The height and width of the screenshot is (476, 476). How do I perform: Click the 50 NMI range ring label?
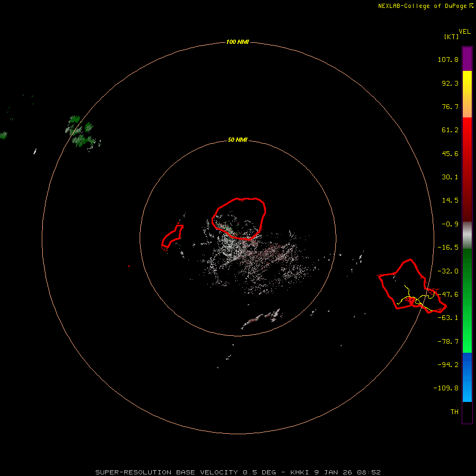click(x=237, y=140)
